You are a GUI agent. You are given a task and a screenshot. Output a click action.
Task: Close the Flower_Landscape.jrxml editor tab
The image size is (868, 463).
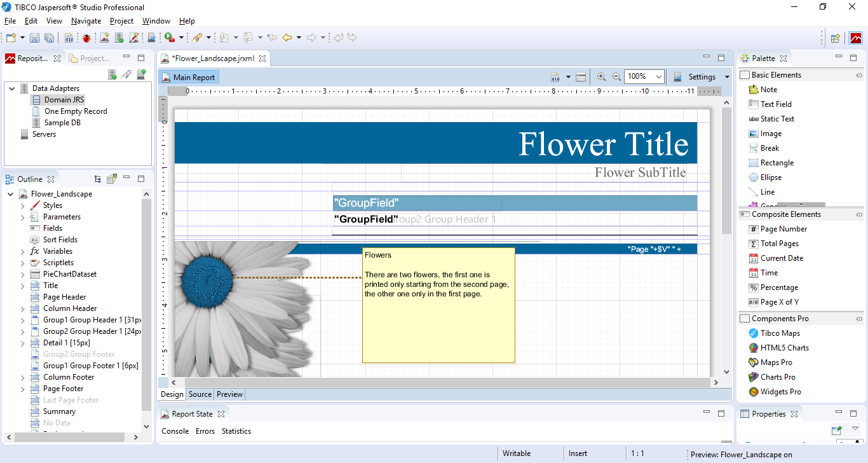tap(262, 59)
